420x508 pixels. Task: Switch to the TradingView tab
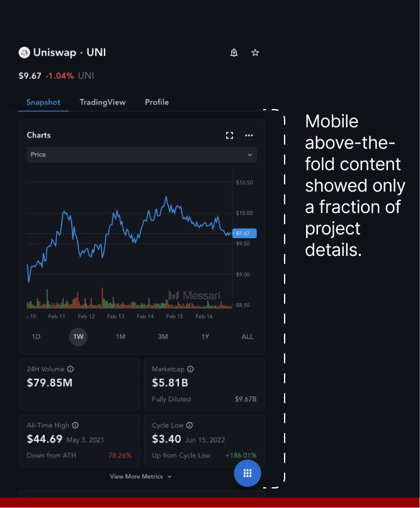click(103, 102)
